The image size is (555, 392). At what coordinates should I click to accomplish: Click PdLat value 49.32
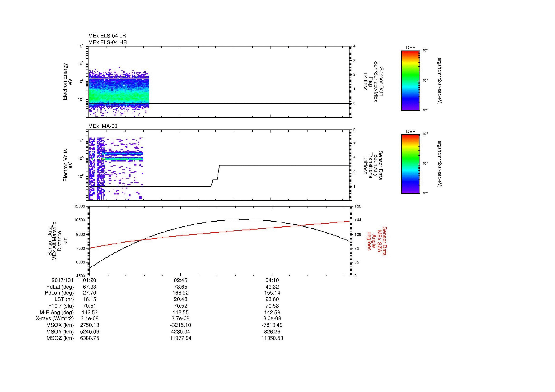coord(272,287)
